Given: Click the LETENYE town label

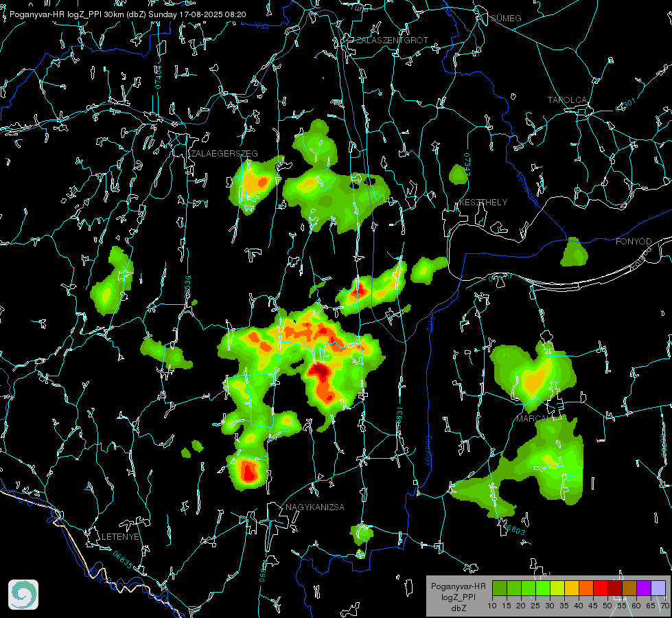Looking at the screenshot, I should tap(120, 536).
